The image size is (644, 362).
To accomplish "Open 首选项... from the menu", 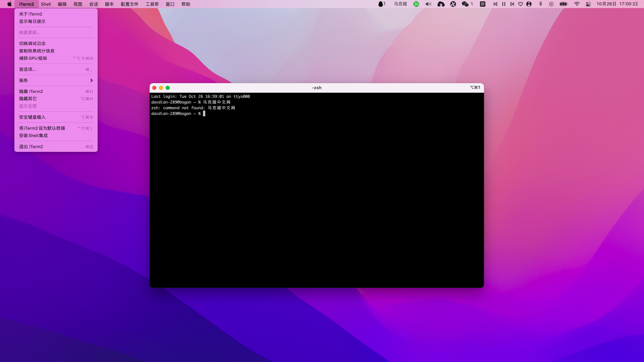I will tap(56, 69).
